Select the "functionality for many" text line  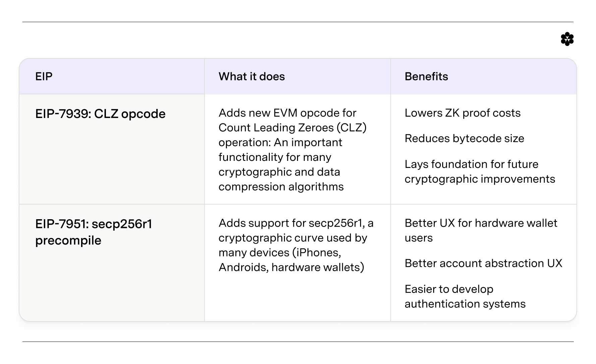[275, 157]
